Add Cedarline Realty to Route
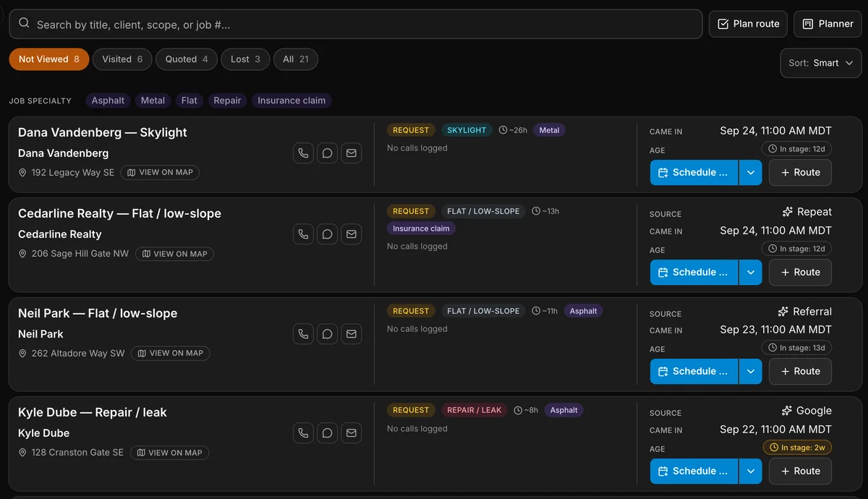 click(800, 273)
